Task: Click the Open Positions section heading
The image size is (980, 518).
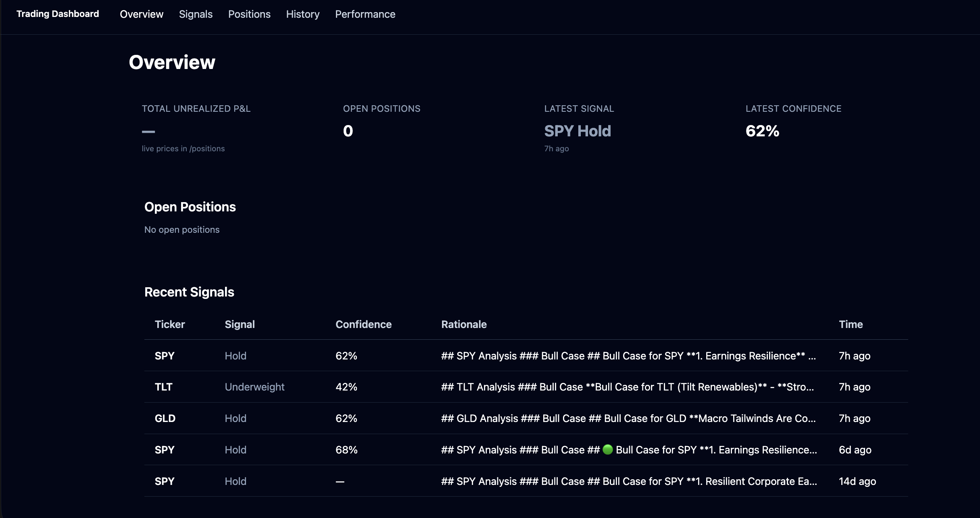Action: [190, 207]
